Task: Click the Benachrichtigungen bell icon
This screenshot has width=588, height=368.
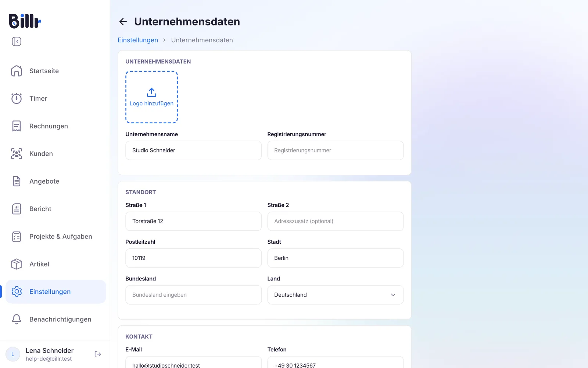Action: click(17, 319)
